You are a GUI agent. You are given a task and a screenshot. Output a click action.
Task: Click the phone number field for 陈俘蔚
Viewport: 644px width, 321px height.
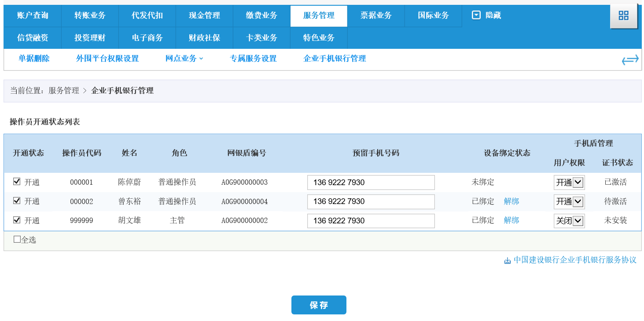click(371, 182)
